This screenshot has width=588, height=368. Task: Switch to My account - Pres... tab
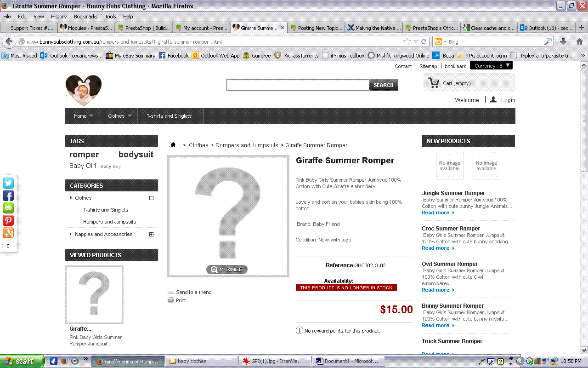point(201,28)
